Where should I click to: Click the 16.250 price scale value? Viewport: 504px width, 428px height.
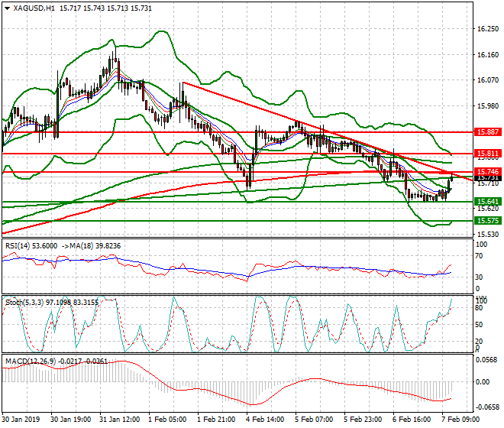(x=486, y=29)
